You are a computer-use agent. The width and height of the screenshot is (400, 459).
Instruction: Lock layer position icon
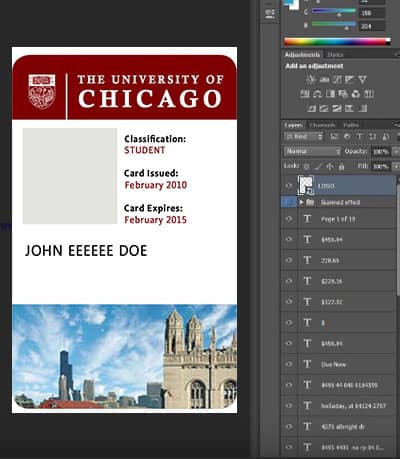[330, 166]
